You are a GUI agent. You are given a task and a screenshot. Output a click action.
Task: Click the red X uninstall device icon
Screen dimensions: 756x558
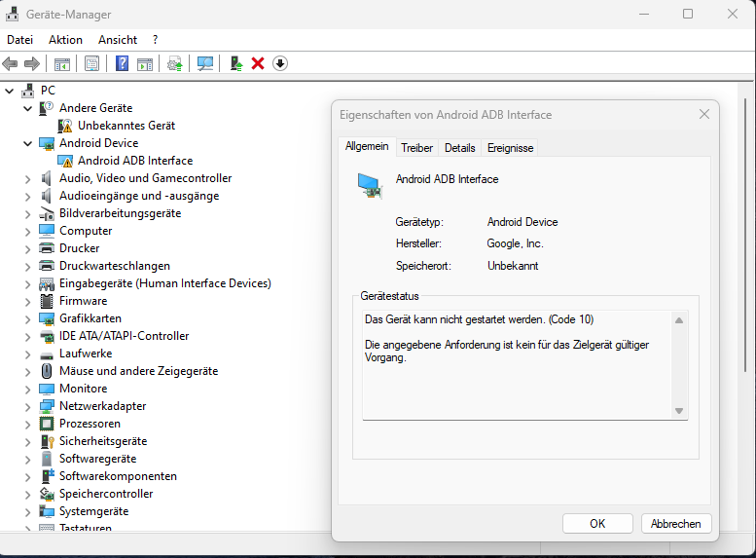pyautogui.click(x=258, y=63)
